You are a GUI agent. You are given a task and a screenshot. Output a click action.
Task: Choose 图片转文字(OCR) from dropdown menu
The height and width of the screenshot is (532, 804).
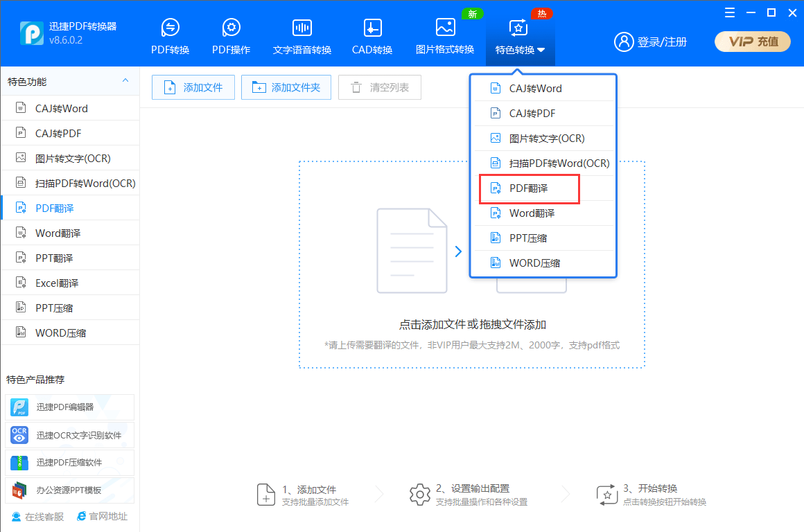pos(543,139)
